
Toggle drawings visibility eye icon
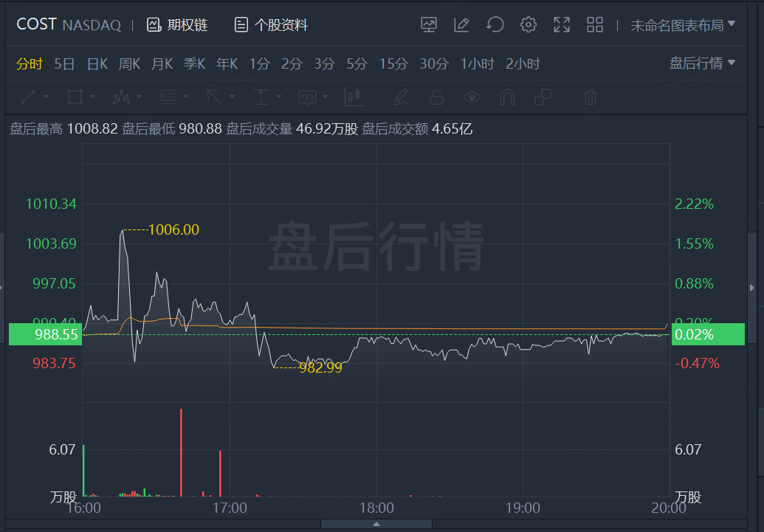472,97
